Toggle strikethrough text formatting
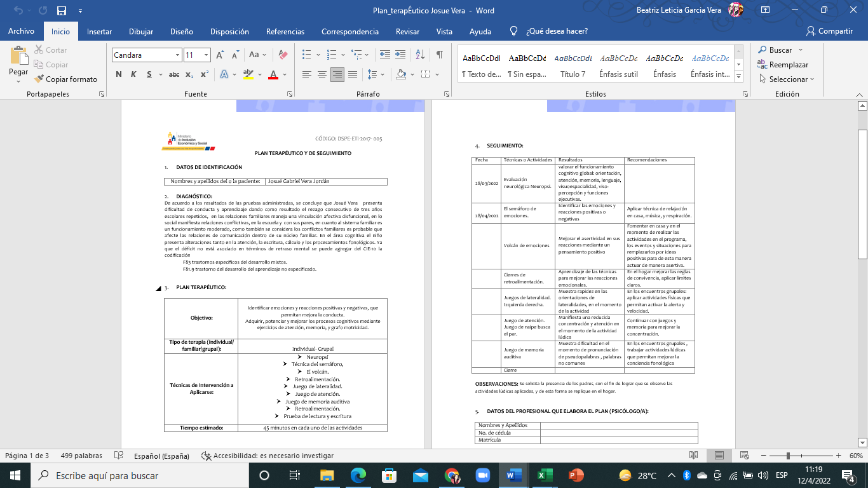The width and height of the screenshot is (868, 488). [x=173, y=74]
